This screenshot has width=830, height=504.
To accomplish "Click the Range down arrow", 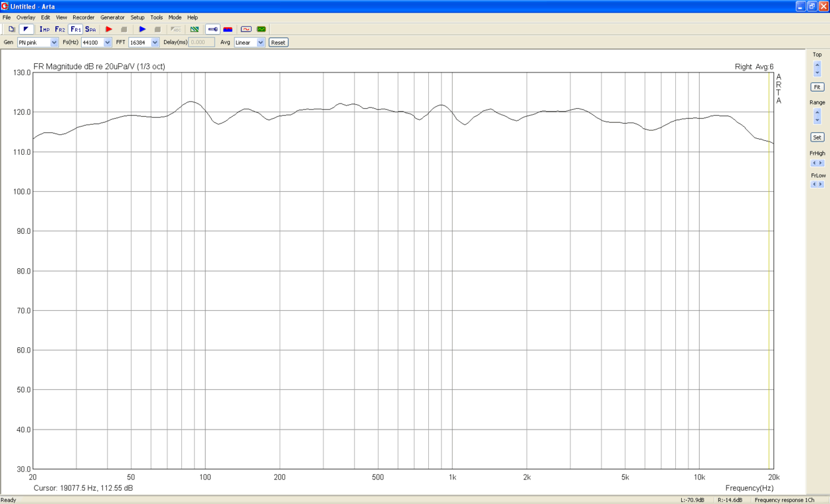I will click(817, 120).
